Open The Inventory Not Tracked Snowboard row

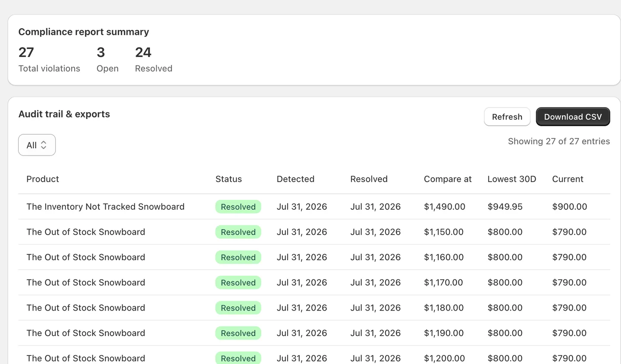tap(314, 207)
